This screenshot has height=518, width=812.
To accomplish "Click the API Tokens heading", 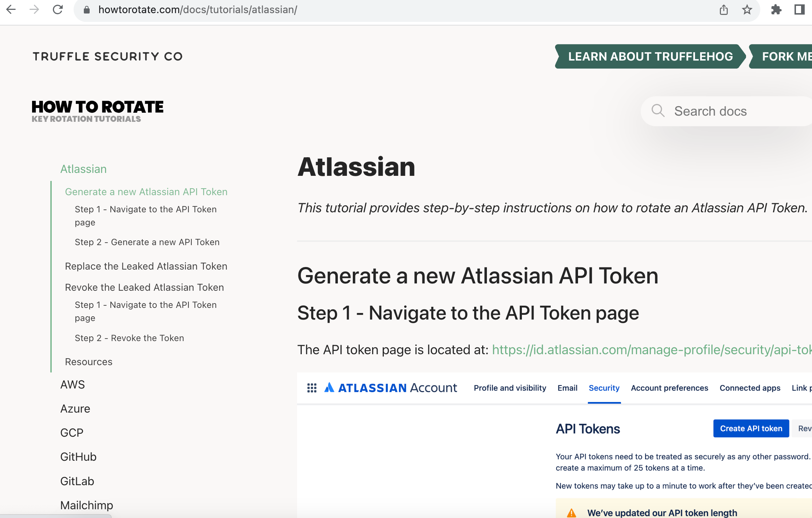I will tap(588, 429).
